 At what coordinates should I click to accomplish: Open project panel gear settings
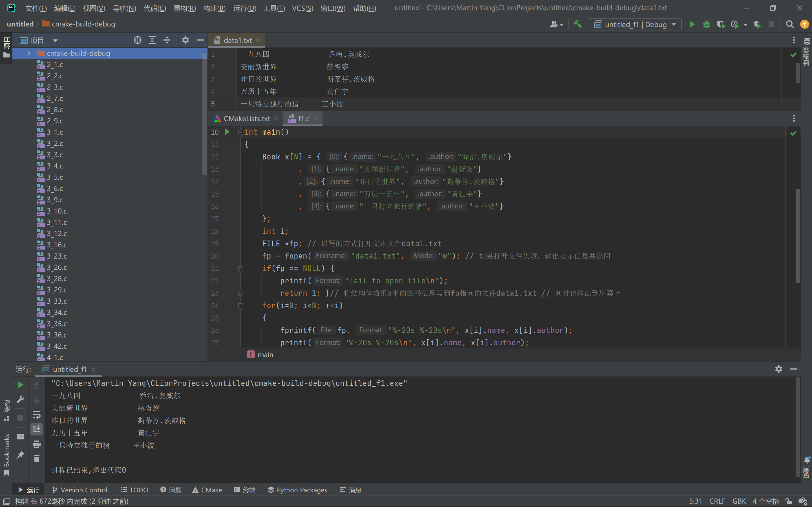click(185, 40)
